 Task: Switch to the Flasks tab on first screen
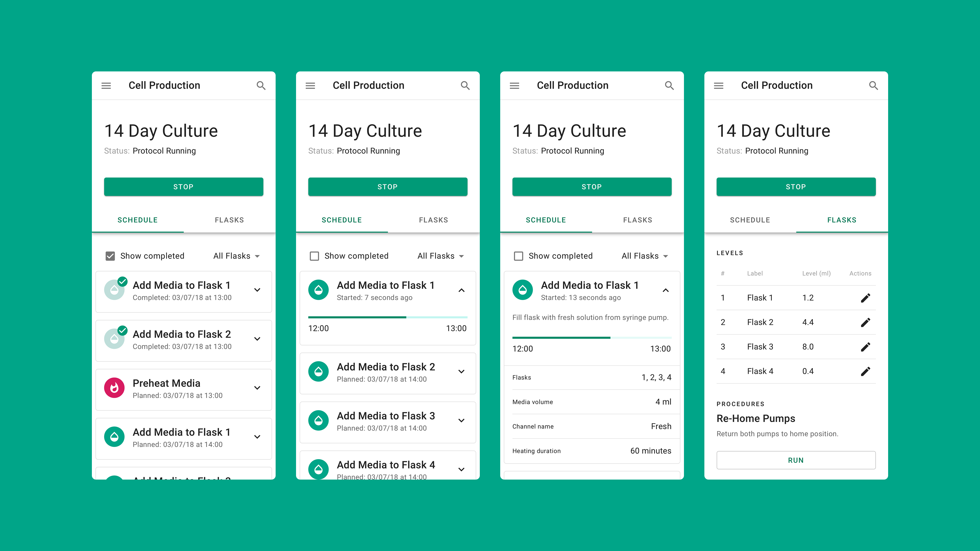tap(229, 220)
